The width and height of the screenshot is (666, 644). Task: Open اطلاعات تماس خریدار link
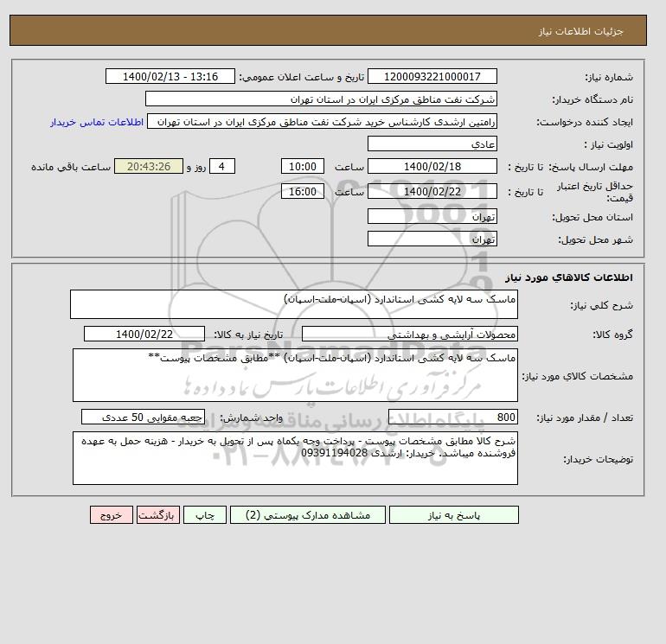pyautogui.click(x=97, y=122)
